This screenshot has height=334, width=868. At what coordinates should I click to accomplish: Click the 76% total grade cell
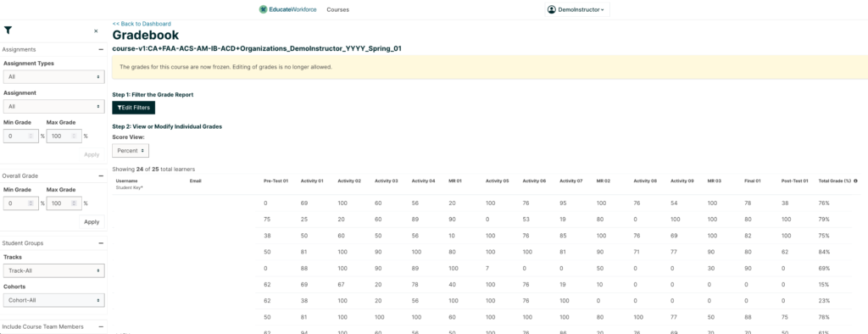824,203
